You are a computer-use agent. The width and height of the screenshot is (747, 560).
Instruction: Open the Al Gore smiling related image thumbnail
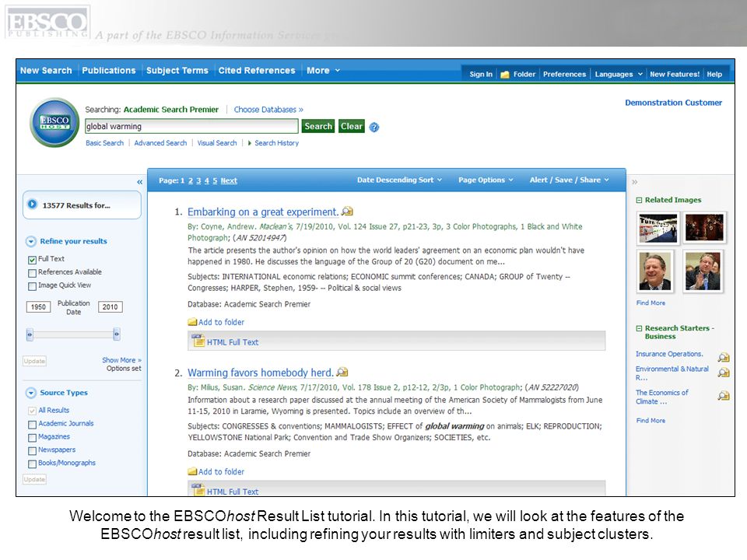(655, 271)
